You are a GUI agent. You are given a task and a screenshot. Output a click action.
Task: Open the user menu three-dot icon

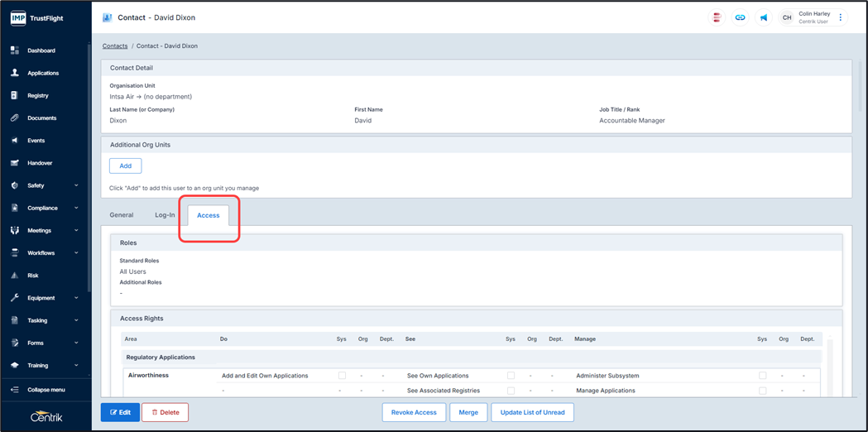841,17
